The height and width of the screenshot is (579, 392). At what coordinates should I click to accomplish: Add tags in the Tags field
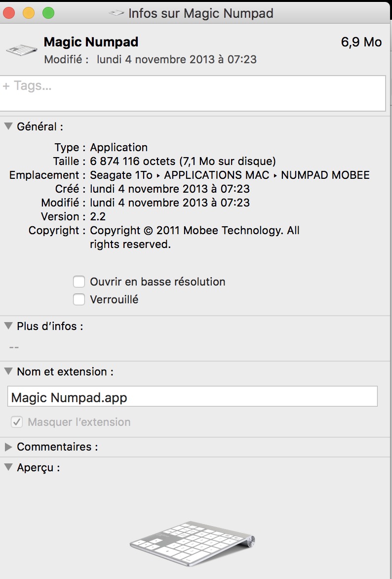pyautogui.click(x=193, y=93)
